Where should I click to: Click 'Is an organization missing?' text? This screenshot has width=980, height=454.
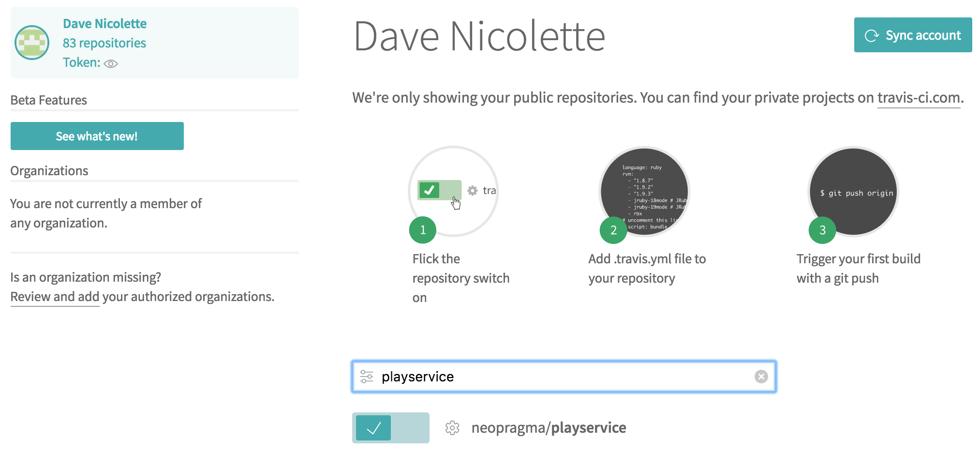(86, 277)
